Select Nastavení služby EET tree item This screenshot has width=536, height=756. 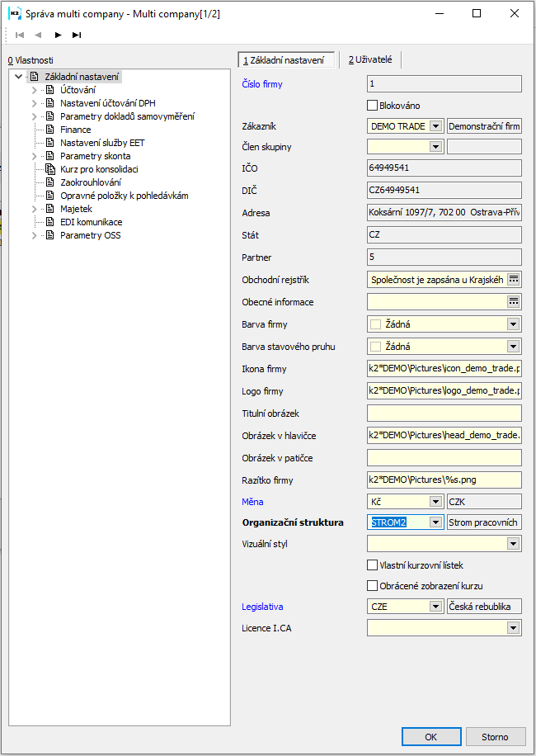pos(102,143)
